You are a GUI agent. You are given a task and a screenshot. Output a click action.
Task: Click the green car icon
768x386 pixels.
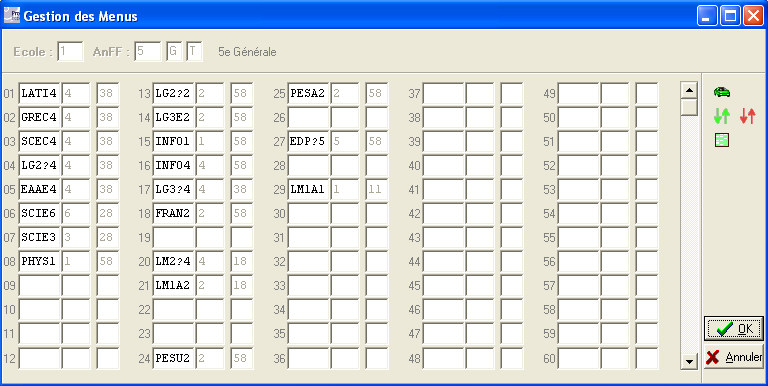(721, 92)
